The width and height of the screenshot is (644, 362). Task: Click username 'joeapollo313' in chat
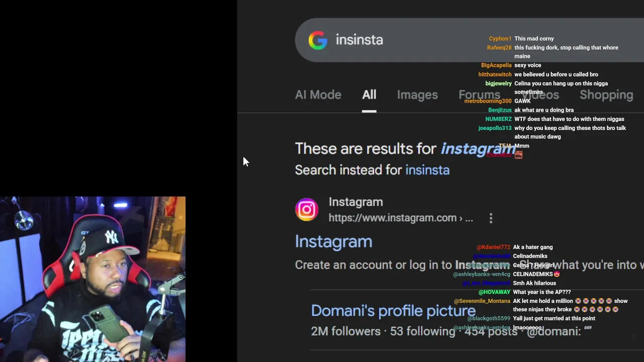[495, 128]
